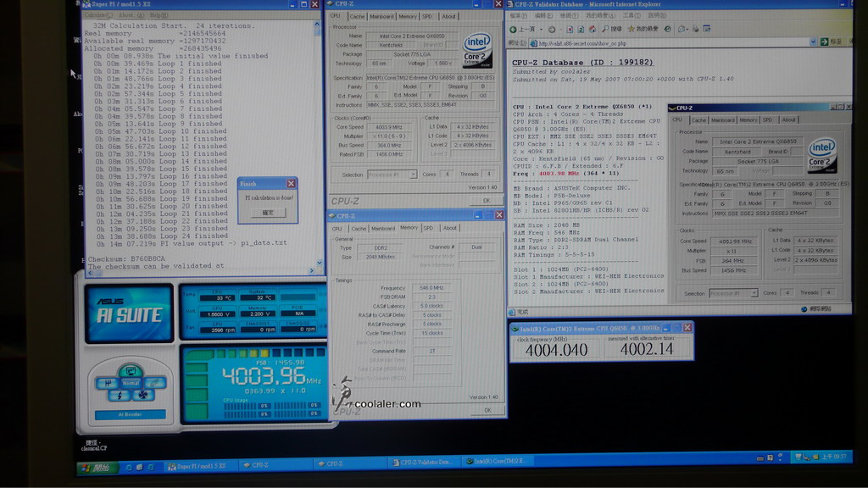
Task: Click Super PI horizontal scrollbar
Action: [x=200, y=272]
